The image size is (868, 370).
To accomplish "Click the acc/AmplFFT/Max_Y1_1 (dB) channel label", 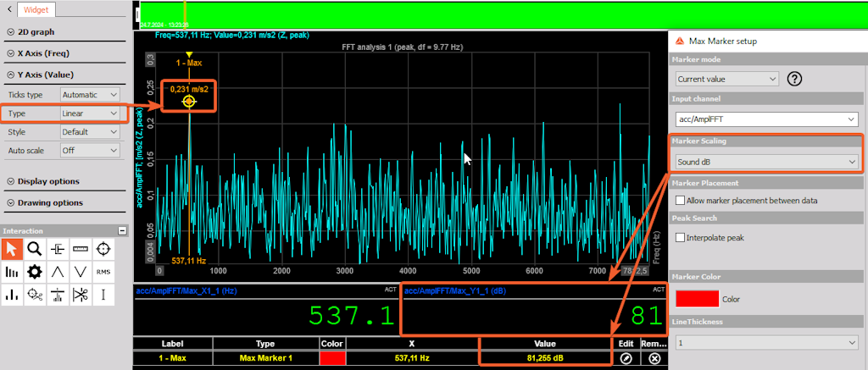I will pos(455,290).
